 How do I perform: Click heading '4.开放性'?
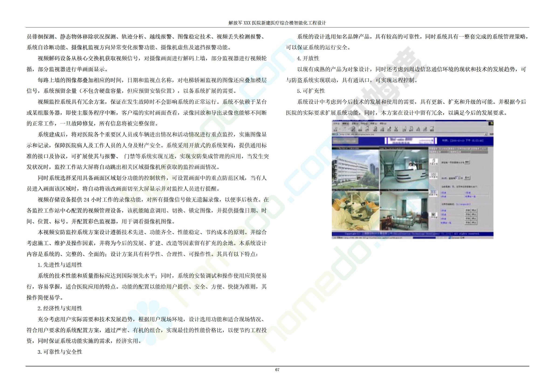tap(308, 58)
